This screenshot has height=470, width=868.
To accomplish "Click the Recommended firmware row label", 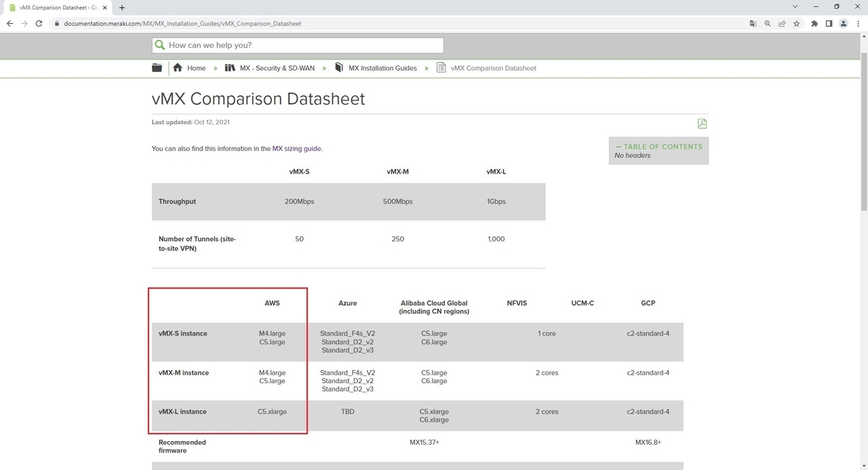I will tap(182, 446).
